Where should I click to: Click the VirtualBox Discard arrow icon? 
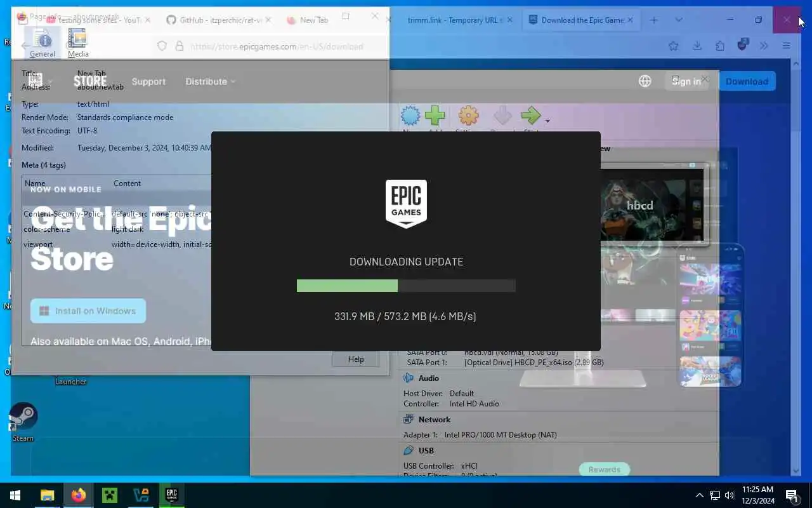coord(502,117)
